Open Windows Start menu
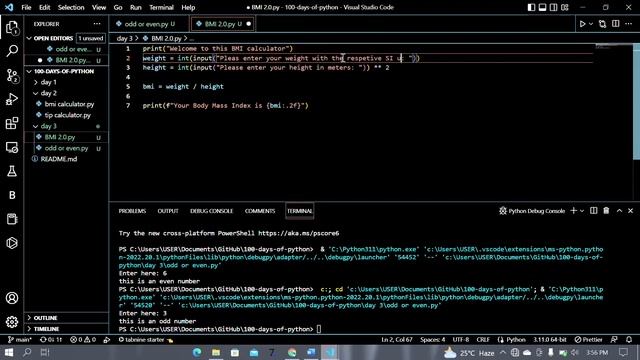The width and height of the screenshot is (640, 360). click(x=9, y=352)
